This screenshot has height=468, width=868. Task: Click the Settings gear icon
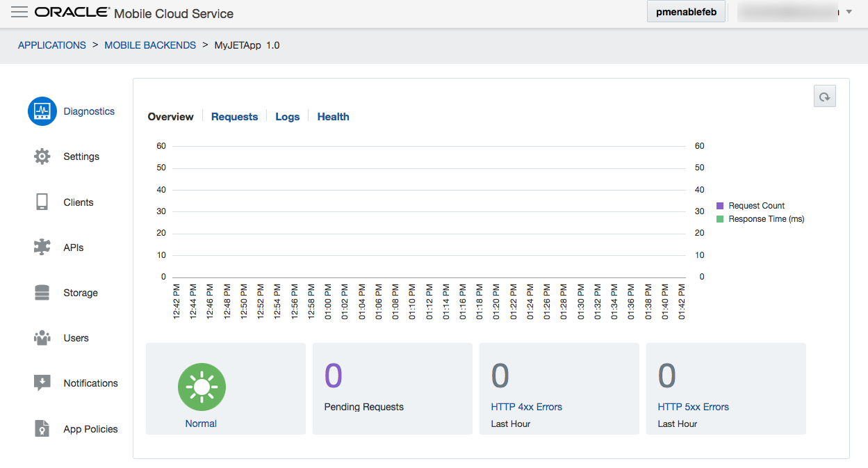click(42, 156)
